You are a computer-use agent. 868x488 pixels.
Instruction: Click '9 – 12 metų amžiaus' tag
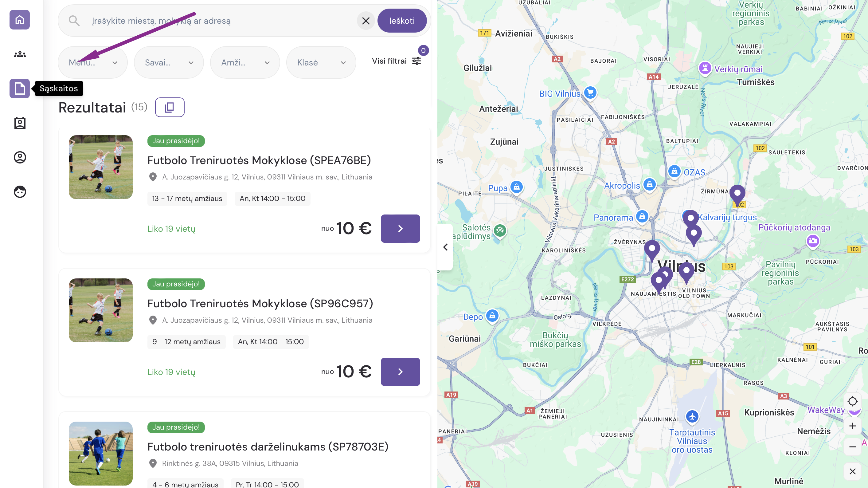coord(186,342)
